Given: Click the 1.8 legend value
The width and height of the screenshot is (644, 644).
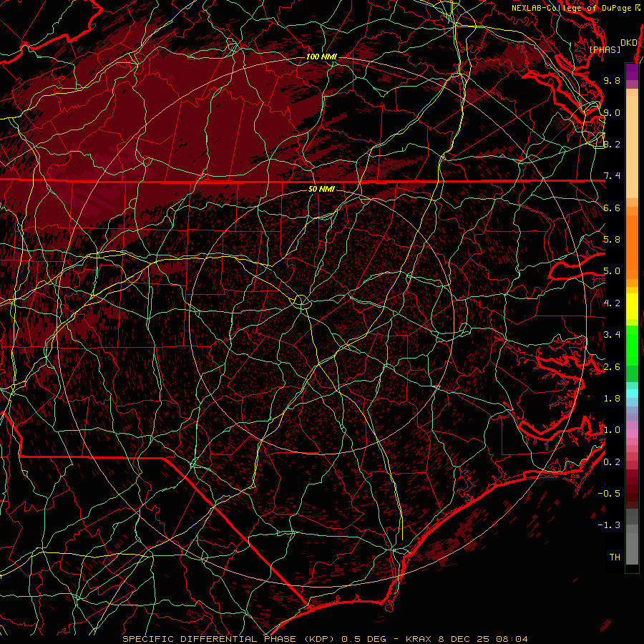Looking at the screenshot, I should [x=612, y=399].
